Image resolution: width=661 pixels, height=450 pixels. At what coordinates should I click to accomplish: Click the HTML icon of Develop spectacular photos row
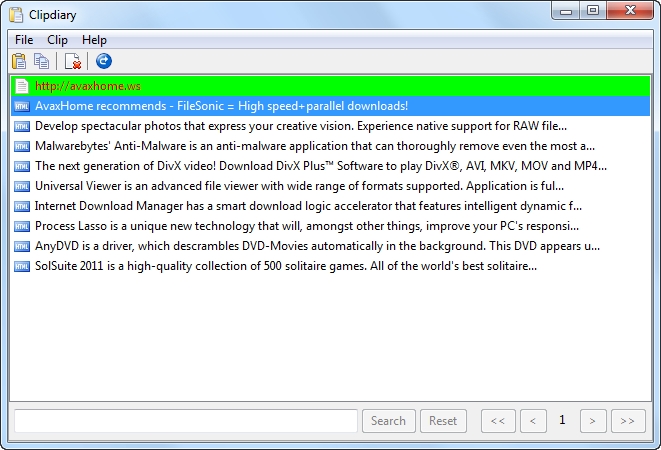pyautogui.click(x=21, y=126)
